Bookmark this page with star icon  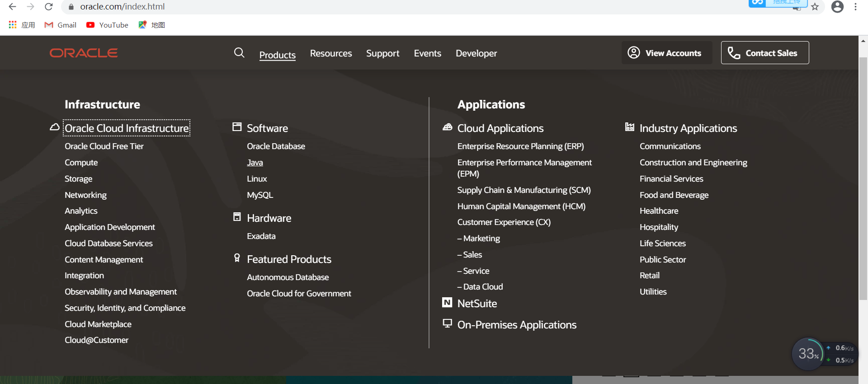click(815, 7)
